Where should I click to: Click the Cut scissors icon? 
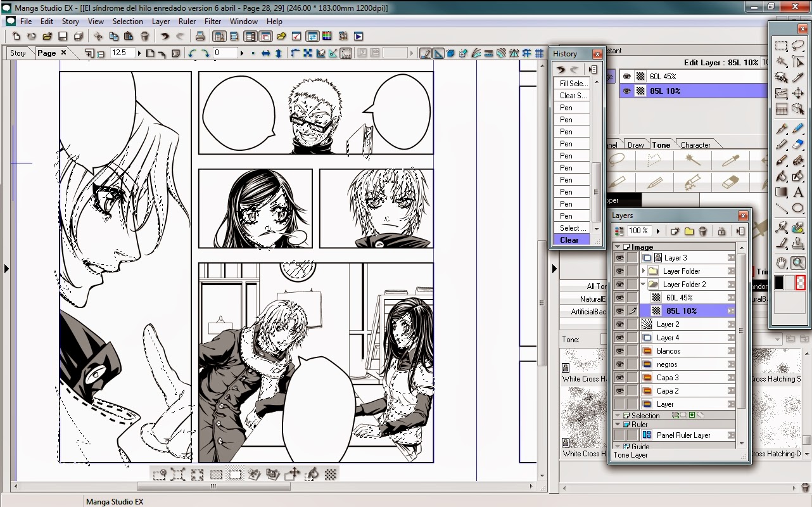coord(98,36)
